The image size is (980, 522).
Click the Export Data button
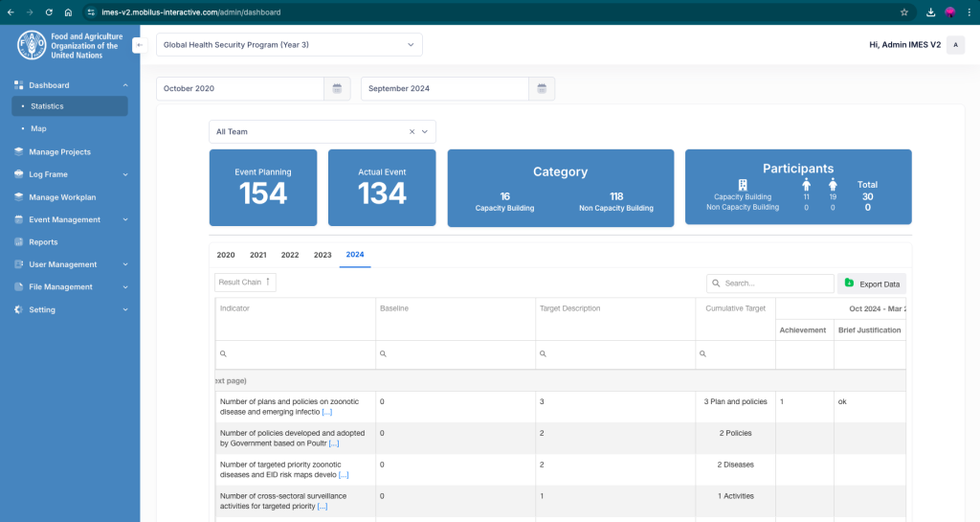(871, 284)
